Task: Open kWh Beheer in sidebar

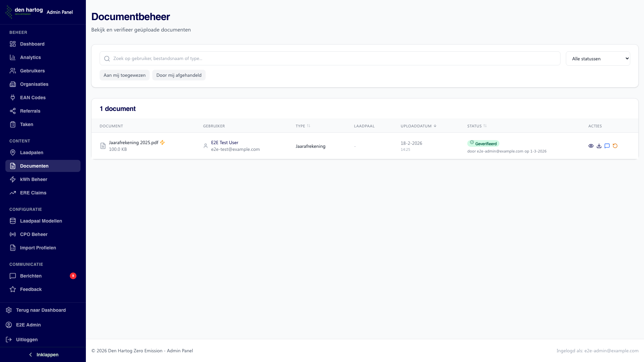Action: [34, 179]
